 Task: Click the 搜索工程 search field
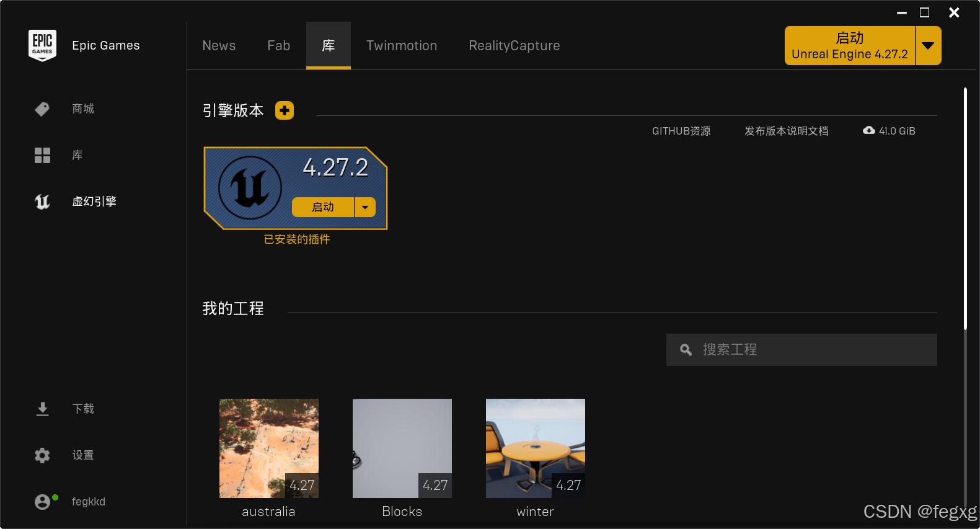click(801, 350)
